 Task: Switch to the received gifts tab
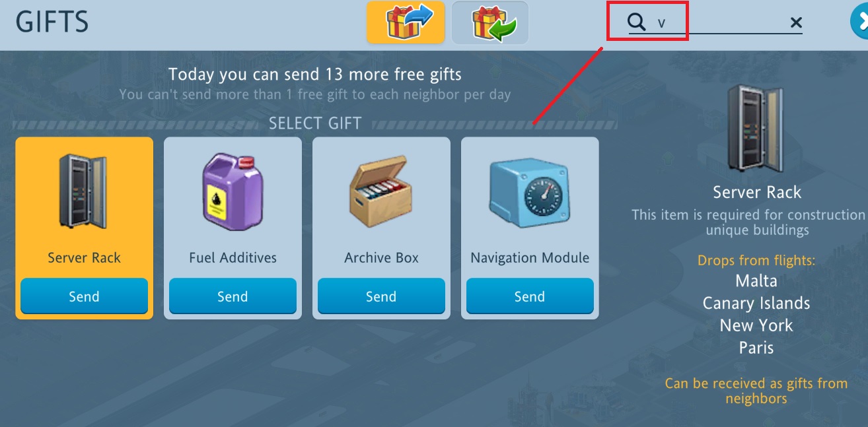coord(490,22)
